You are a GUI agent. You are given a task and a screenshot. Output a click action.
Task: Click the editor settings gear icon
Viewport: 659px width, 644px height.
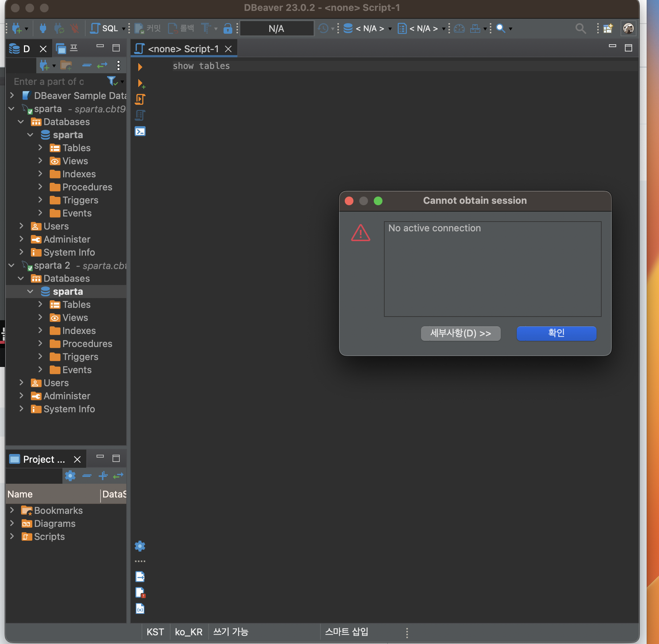click(140, 546)
